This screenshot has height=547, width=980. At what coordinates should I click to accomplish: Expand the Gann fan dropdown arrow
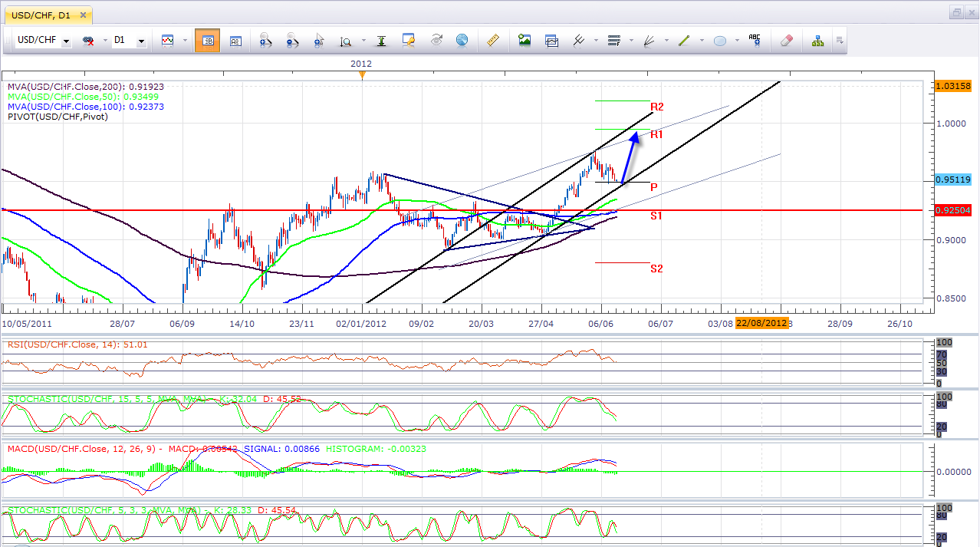(666, 41)
